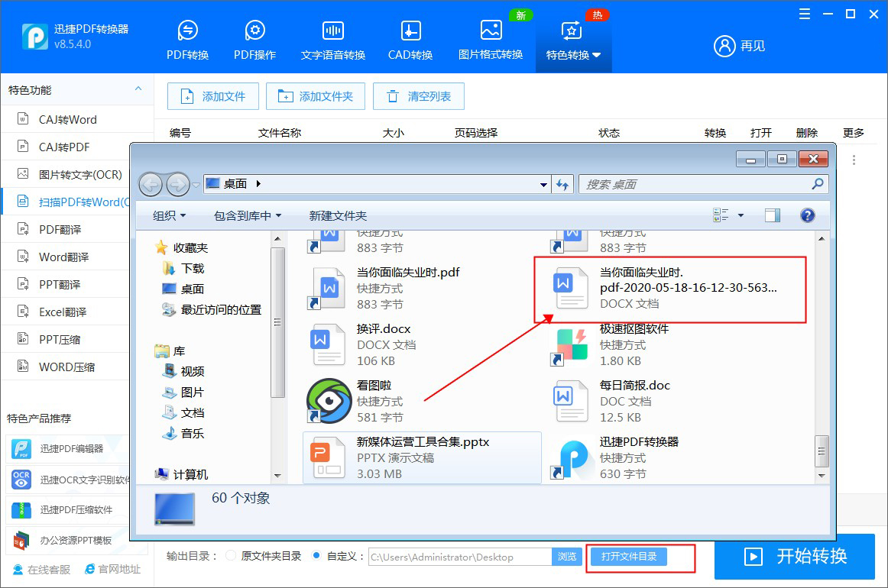Open the 组织 dropdown menu
The height and width of the screenshot is (588, 888).
point(168,215)
